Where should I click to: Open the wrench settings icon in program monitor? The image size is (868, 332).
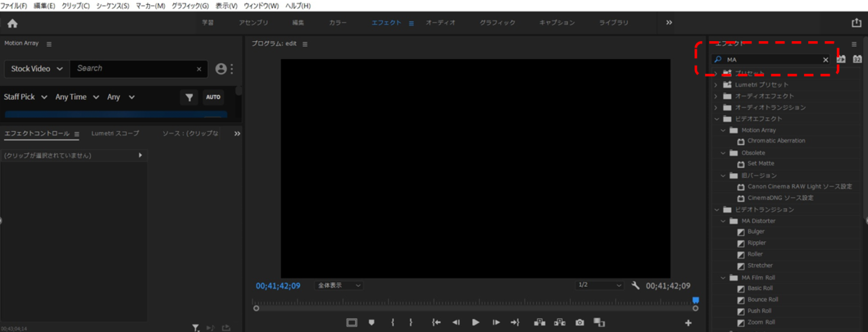point(635,286)
